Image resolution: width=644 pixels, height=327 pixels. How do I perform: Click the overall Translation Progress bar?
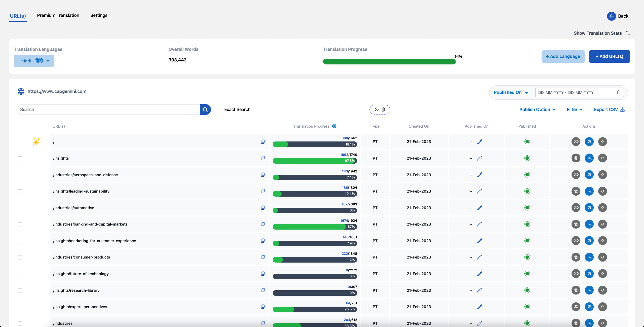[x=393, y=62]
